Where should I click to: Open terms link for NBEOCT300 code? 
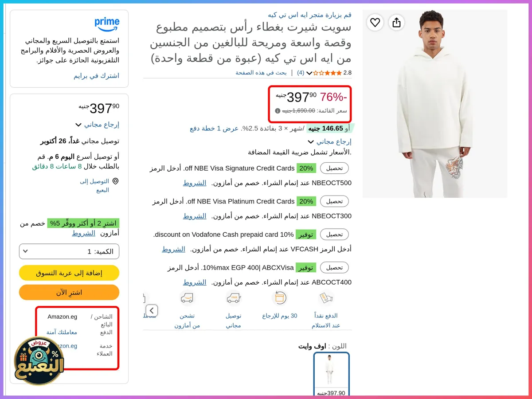(x=195, y=216)
